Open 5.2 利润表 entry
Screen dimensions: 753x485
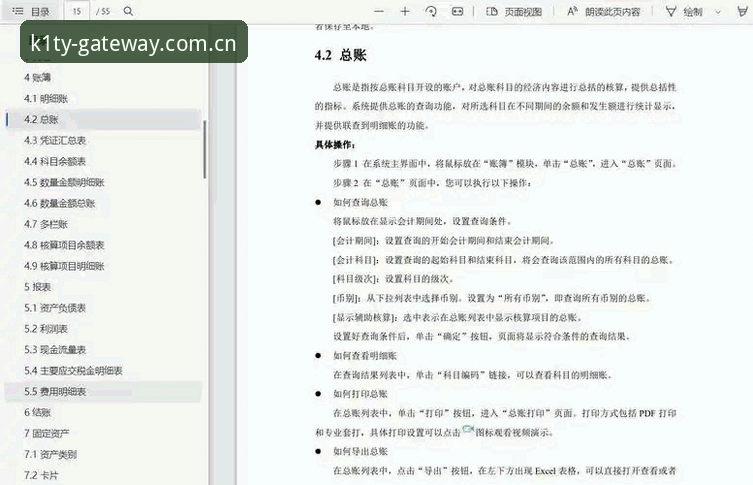[x=46, y=329]
